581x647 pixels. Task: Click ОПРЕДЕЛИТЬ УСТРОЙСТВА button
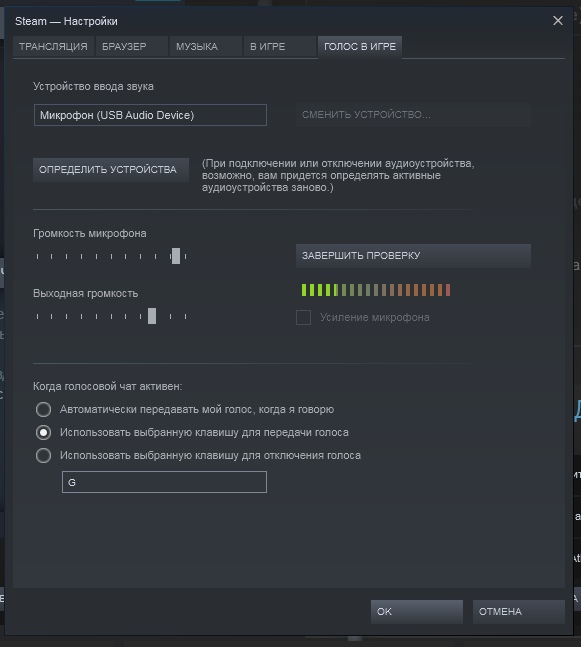pos(111,170)
